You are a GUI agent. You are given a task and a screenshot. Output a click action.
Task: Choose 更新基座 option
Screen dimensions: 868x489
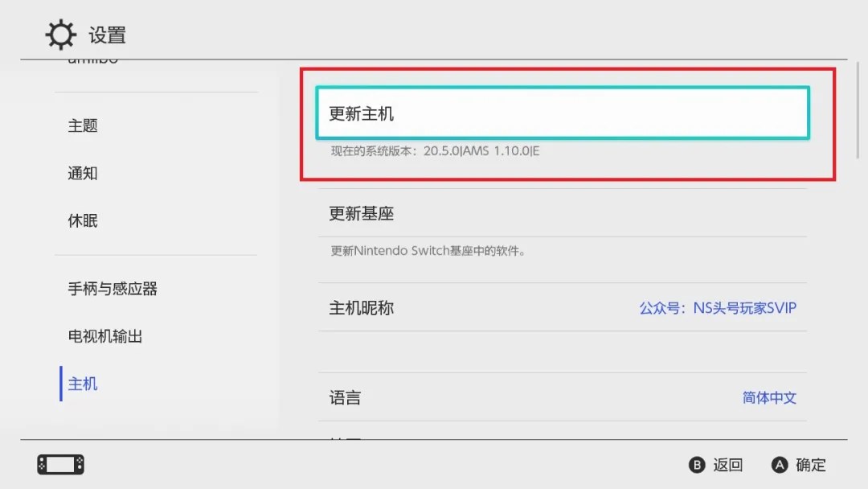(x=563, y=213)
